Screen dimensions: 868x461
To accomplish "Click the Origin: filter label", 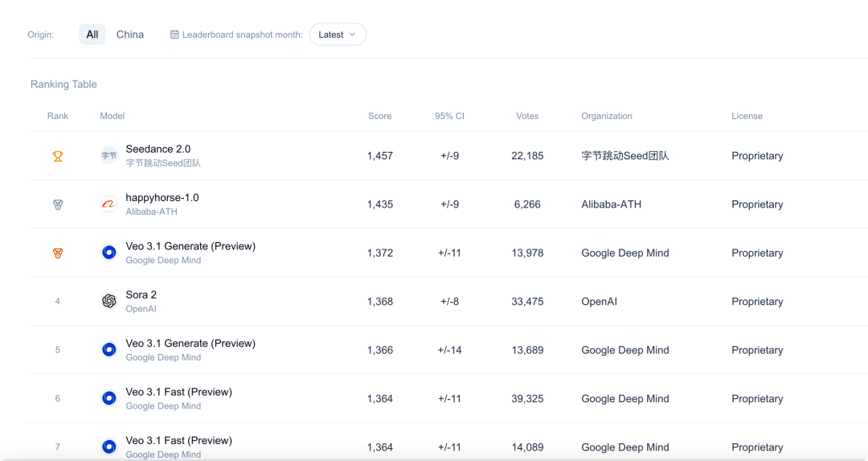I will click(x=40, y=35).
